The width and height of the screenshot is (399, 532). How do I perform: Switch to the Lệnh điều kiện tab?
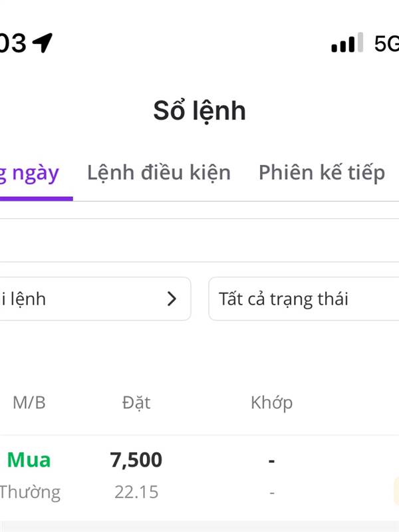pyautogui.click(x=159, y=173)
